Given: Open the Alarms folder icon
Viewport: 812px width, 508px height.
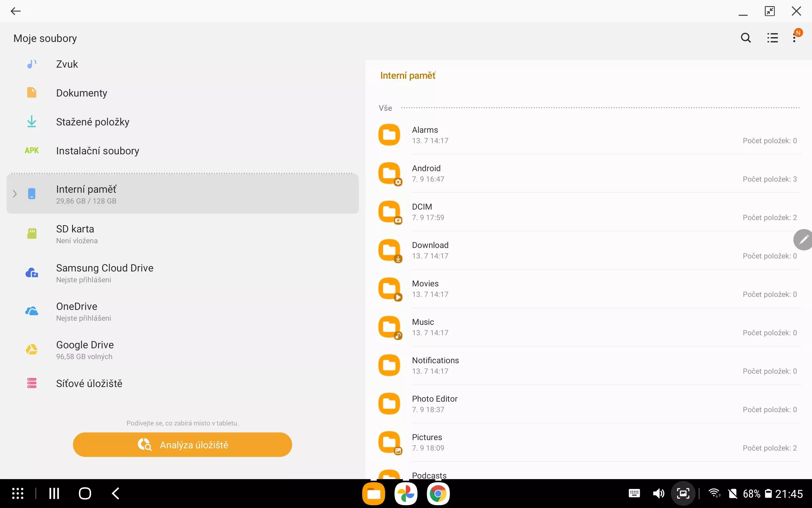Looking at the screenshot, I should coord(389,135).
